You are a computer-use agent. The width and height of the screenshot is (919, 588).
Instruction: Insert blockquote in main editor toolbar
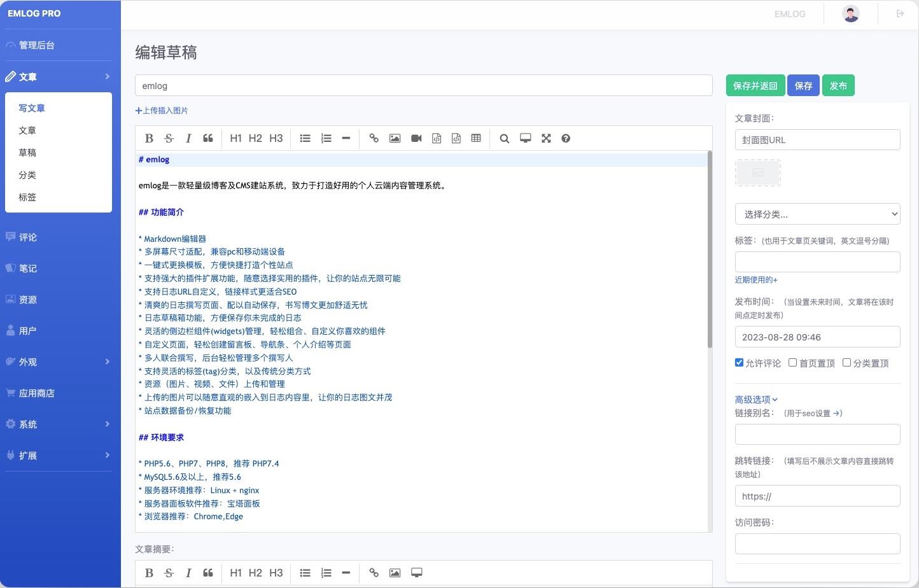[208, 138]
